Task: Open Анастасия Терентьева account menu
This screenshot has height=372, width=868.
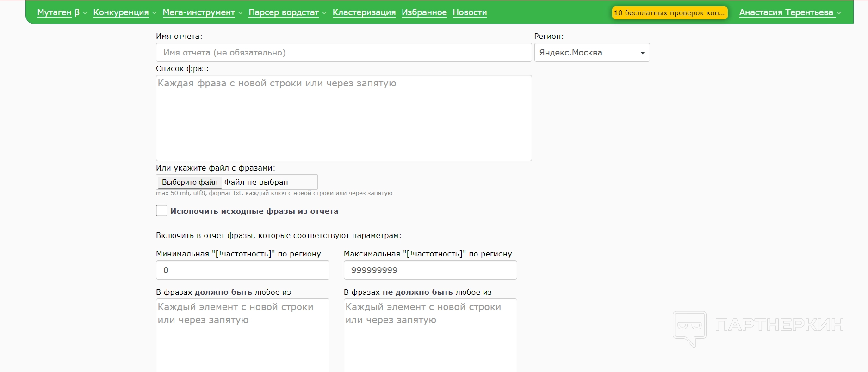Action: (x=786, y=12)
